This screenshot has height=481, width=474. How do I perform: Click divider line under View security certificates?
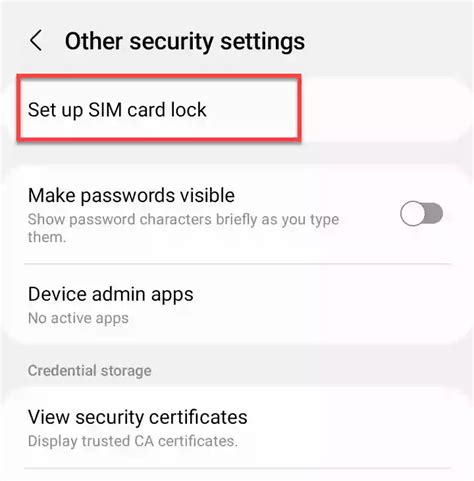tap(238, 468)
